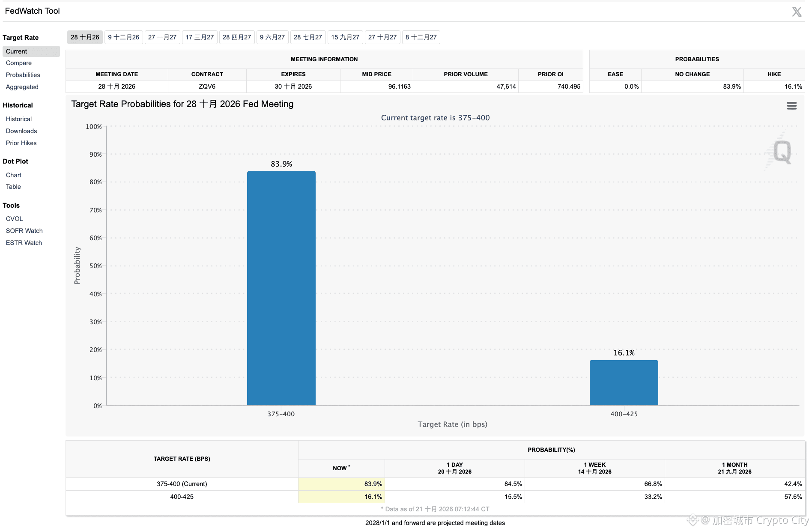The height and width of the screenshot is (531, 812).
Task: Open the chart hamburger menu icon
Action: coord(792,106)
